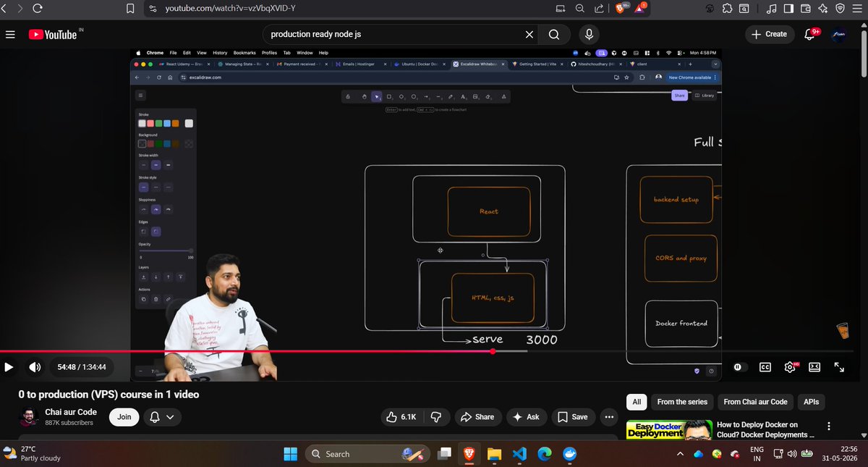
Task: Open Brave playlist music note icon
Action: point(771,8)
